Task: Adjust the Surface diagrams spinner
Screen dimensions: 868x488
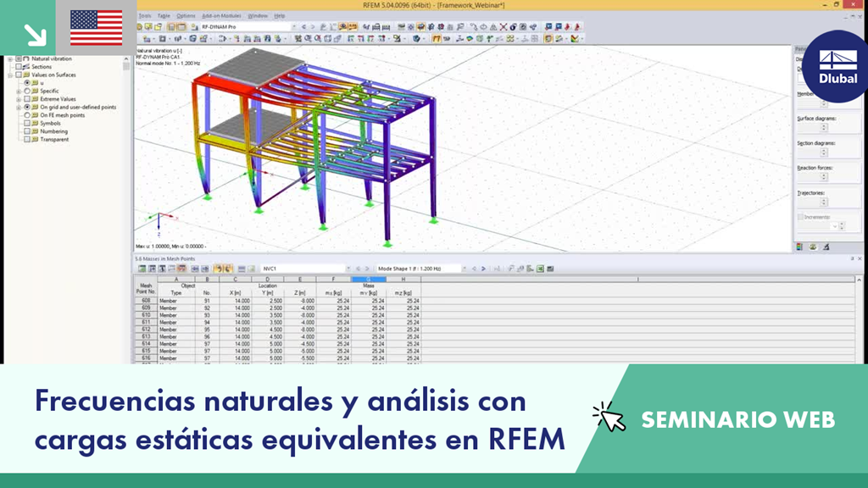Action: tap(824, 127)
